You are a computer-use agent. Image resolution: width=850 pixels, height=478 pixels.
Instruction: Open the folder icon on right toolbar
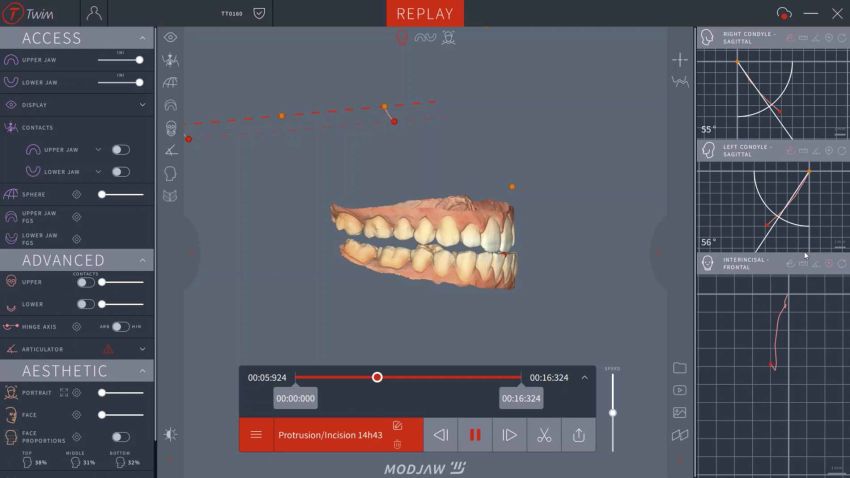pyautogui.click(x=680, y=368)
